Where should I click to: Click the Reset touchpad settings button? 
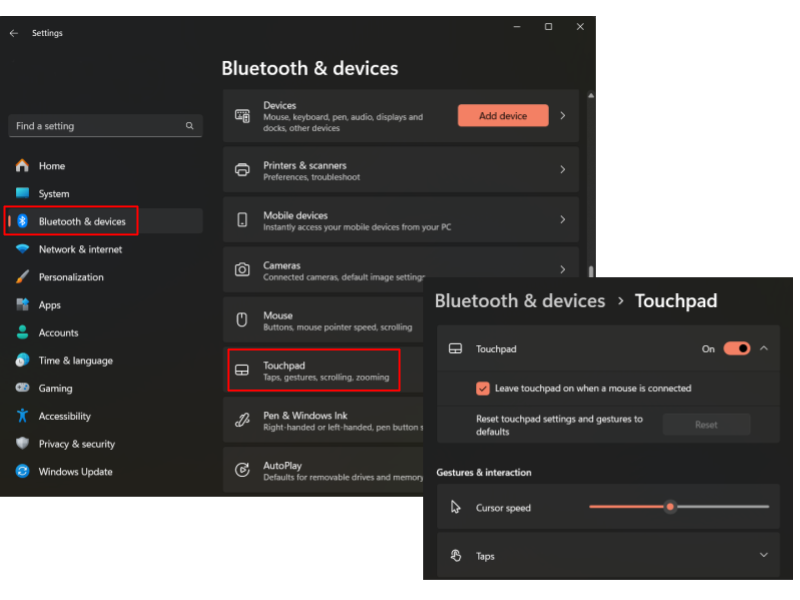pyautogui.click(x=706, y=424)
